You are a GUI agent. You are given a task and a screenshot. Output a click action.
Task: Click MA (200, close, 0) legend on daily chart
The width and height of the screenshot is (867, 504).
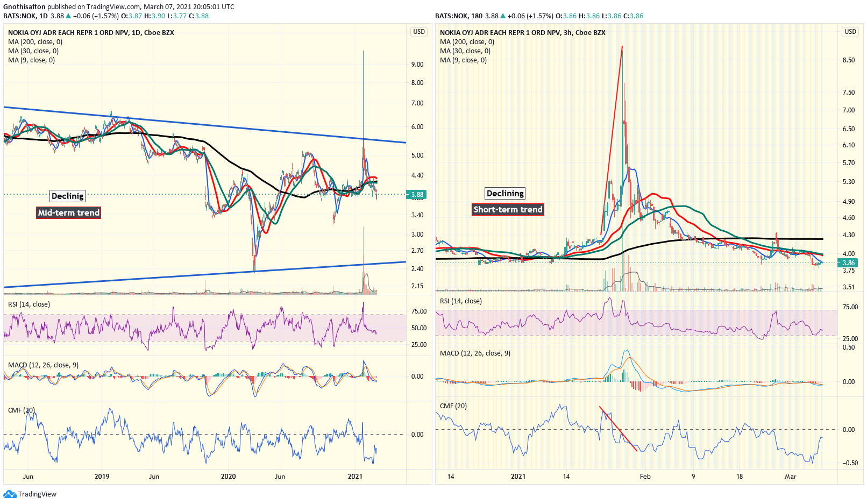tap(35, 42)
